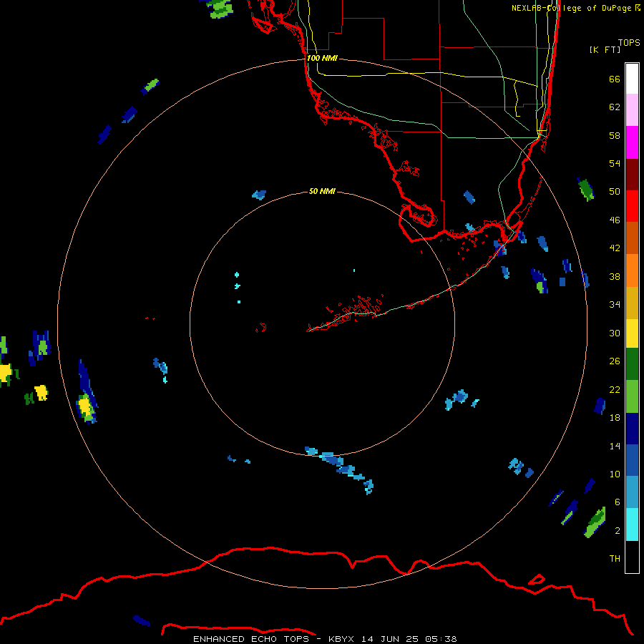Click the '14 JUN 25' date stamp

390,639
